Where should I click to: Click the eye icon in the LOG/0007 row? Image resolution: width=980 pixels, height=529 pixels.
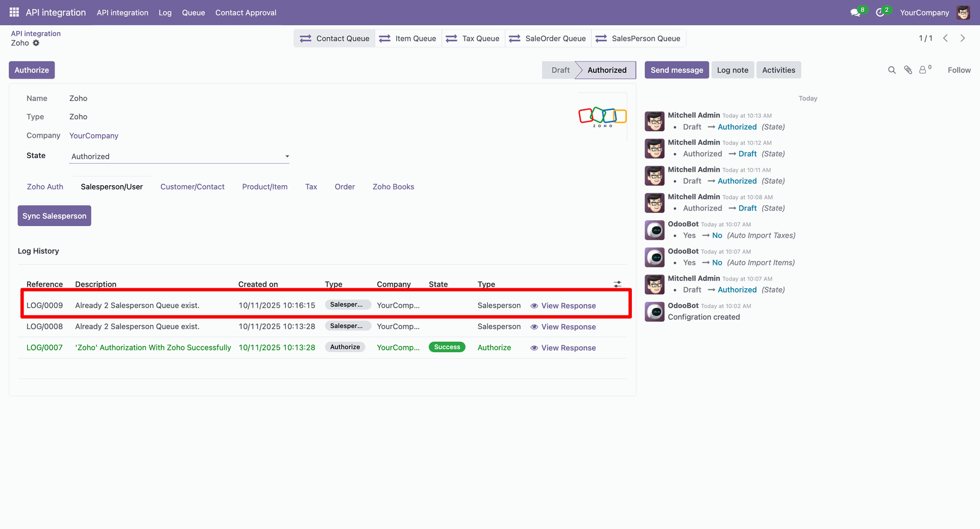tap(534, 348)
